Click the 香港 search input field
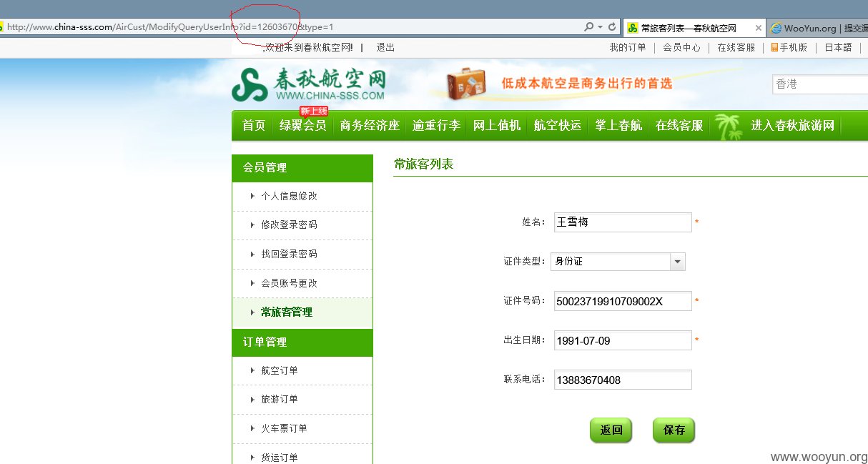This screenshot has height=464, width=868. pos(820,84)
